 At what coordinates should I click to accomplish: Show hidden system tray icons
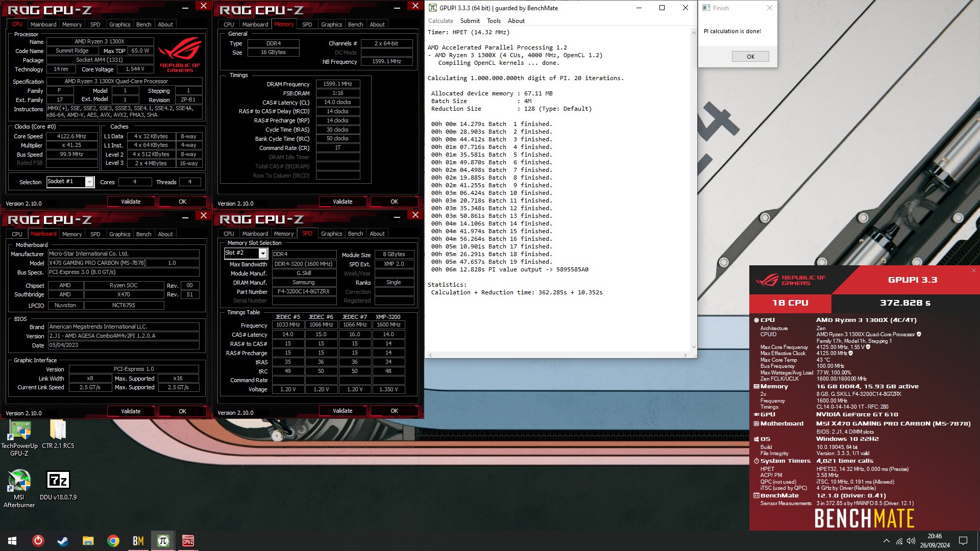click(886, 541)
